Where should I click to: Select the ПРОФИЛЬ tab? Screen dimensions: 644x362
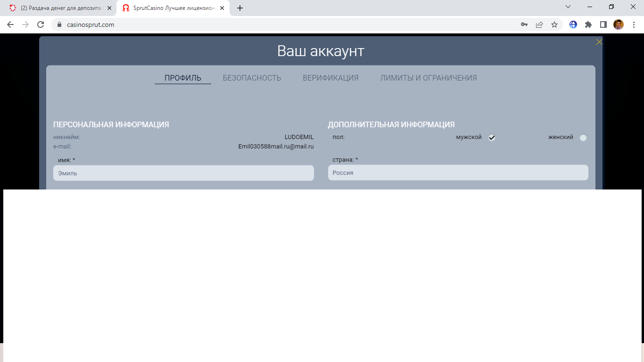coord(183,78)
